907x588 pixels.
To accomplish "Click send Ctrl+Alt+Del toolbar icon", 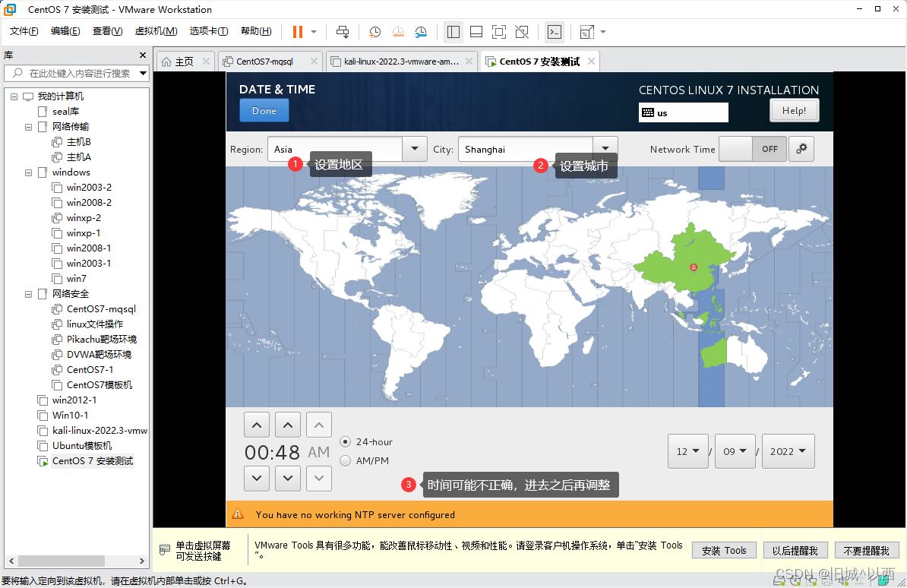I will coord(343,32).
